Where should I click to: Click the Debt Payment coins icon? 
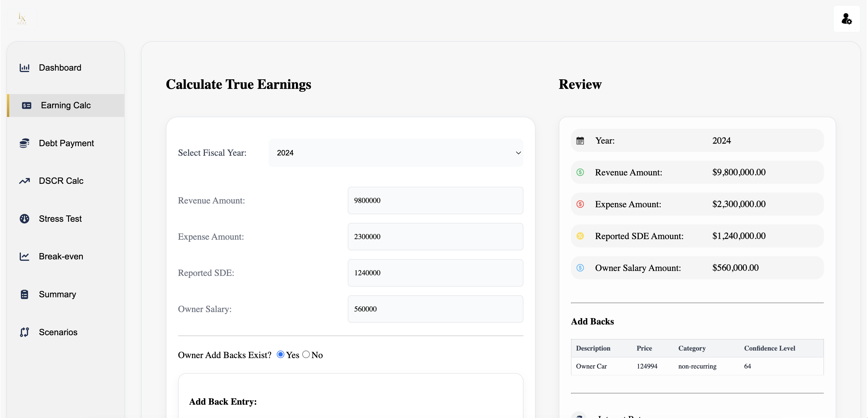coord(24,143)
